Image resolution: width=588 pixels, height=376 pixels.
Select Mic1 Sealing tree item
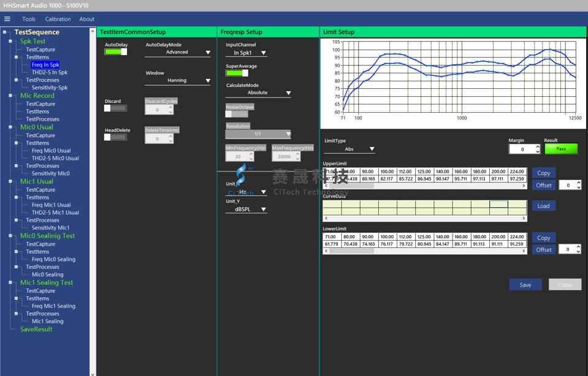coord(47,321)
